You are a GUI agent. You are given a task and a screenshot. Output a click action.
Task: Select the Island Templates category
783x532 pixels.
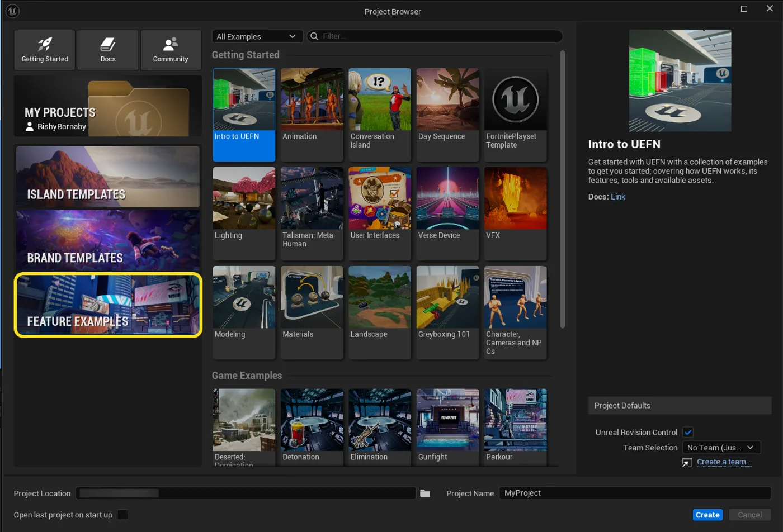pos(108,177)
